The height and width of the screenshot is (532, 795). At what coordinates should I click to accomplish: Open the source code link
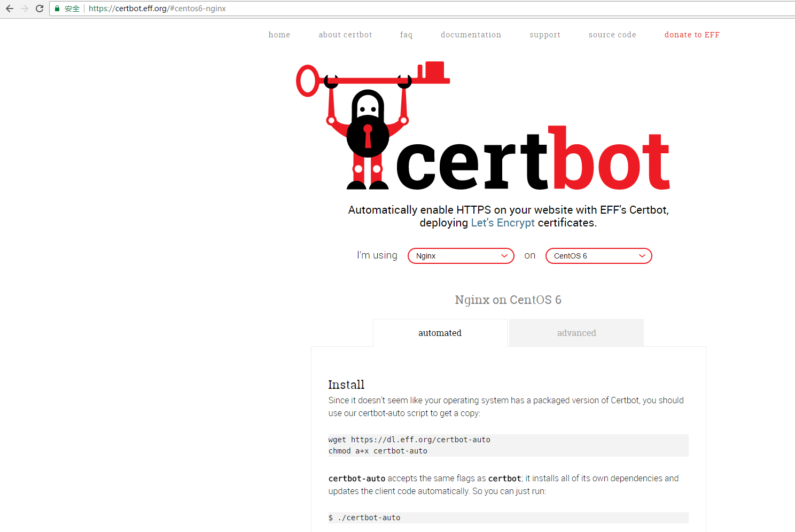click(x=612, y=35)
